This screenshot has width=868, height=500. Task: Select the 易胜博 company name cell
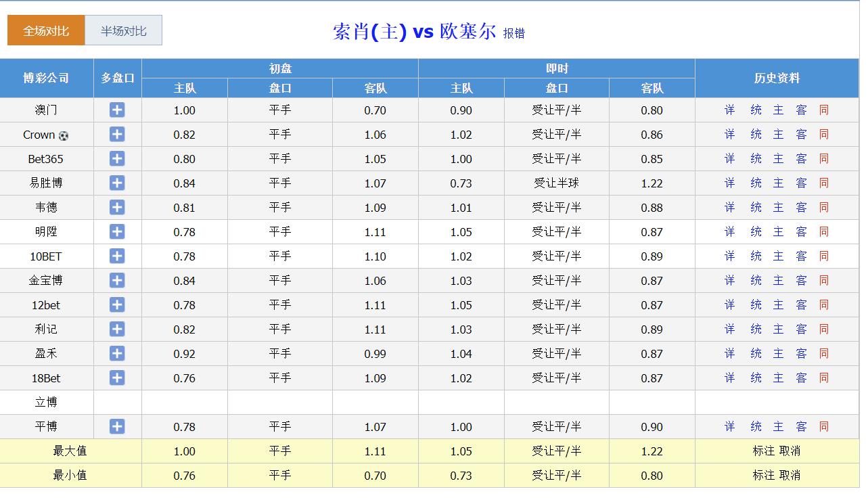pos(47,183)
